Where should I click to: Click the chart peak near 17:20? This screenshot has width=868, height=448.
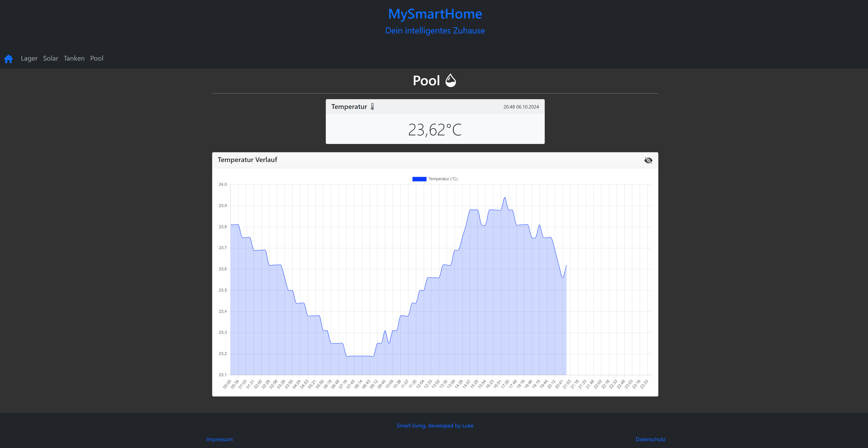pyautogui.click(x=505, y=198)
